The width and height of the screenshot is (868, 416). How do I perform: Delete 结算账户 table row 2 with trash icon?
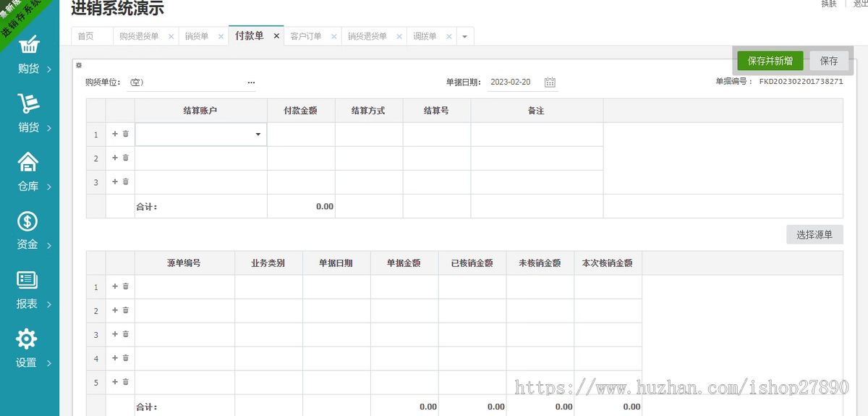(x=125, y=158)
